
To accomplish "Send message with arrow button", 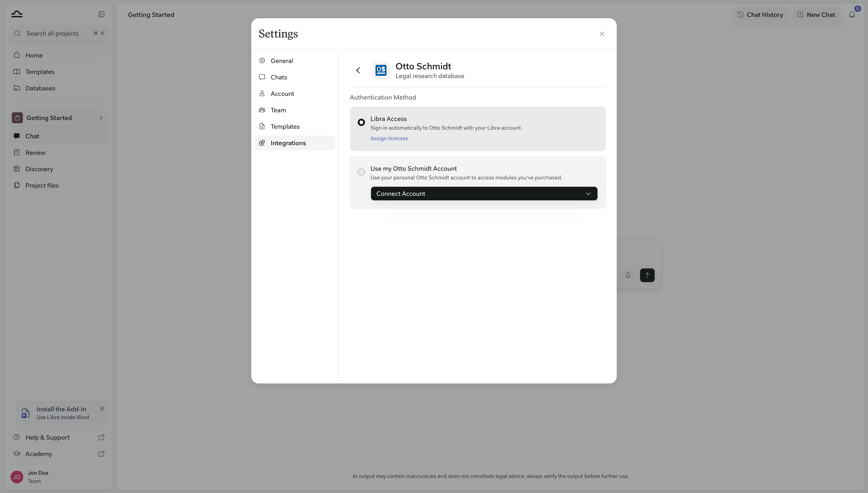I will tap(647, 275).
